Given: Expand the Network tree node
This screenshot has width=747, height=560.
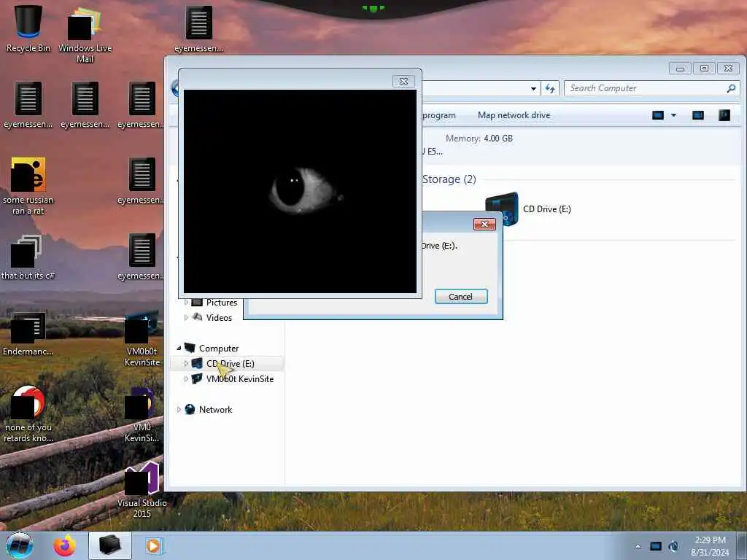Looking at the screenshot, I should 179,410.
